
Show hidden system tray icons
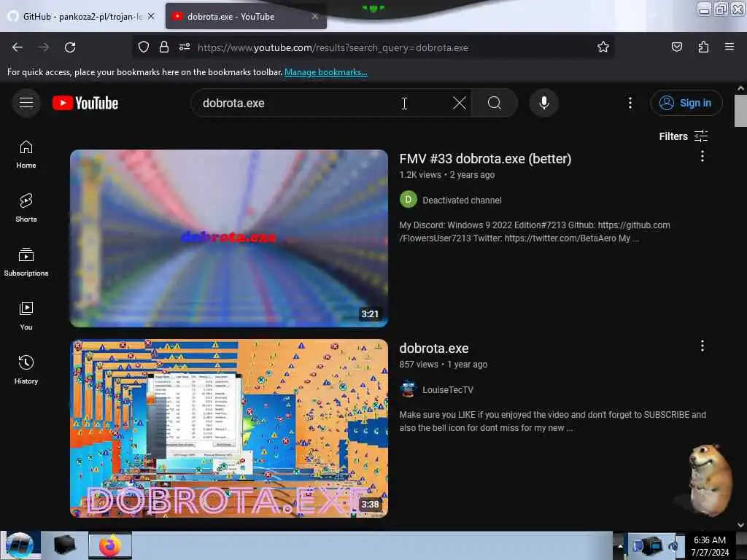pyautogui.click(x=620, y=546)
